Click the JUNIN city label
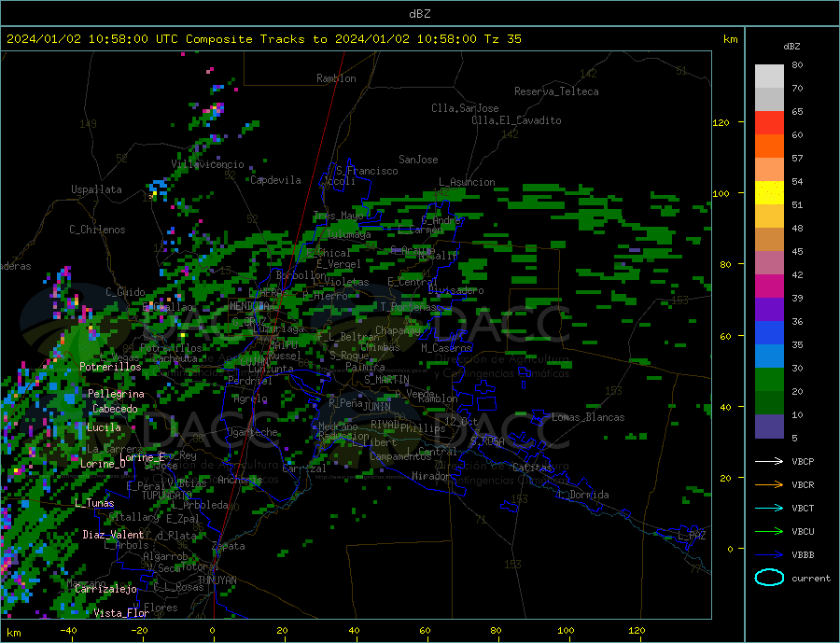 [x=377, y=407]
